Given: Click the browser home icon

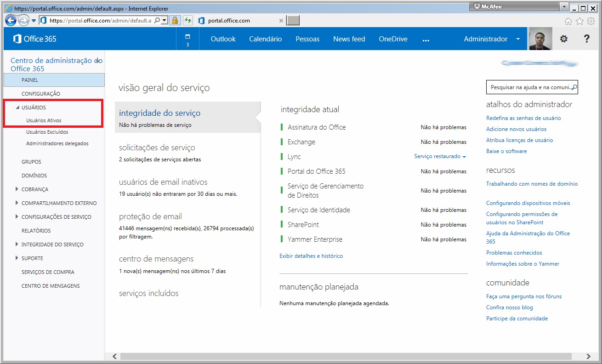Looking at the screenshot, I should click(568, 21).
